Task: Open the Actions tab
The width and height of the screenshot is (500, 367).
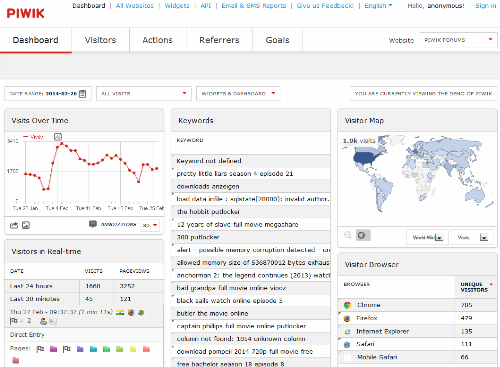Action: coord(158,40)
